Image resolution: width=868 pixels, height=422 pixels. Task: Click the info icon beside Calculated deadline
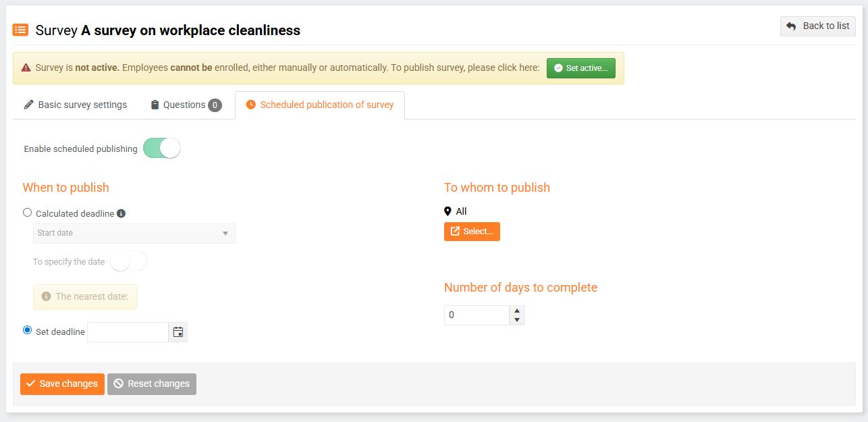(x=121, y=213)
